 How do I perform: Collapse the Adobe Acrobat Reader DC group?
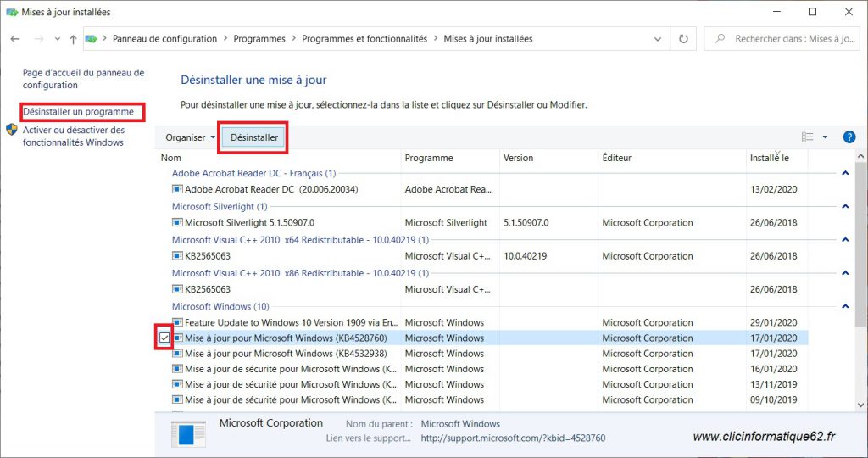[x=845, y=173]
